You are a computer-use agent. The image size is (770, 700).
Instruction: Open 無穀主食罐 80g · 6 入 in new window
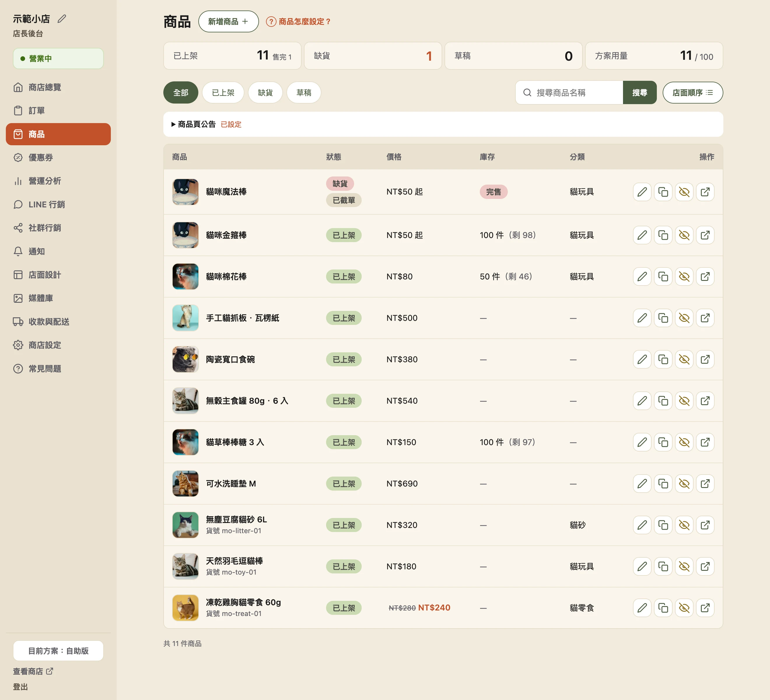705,401
